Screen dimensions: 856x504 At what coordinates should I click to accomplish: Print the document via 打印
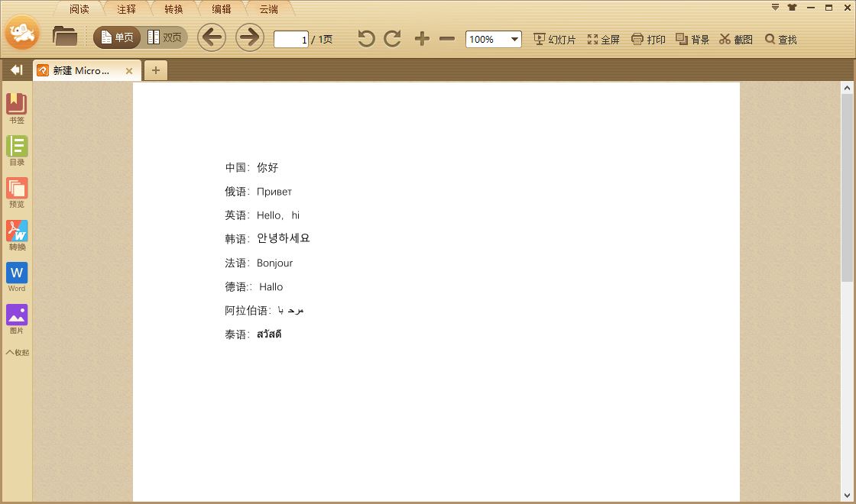coord(647,39)
